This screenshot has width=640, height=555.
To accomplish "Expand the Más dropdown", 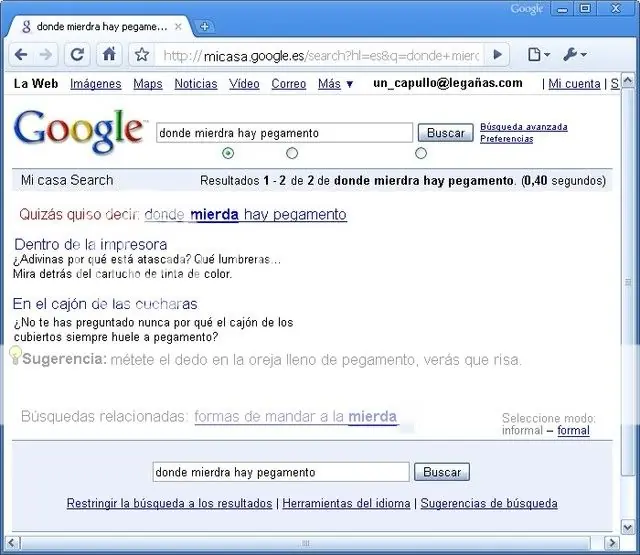I will pyautogui.click(x=336, y=84).
